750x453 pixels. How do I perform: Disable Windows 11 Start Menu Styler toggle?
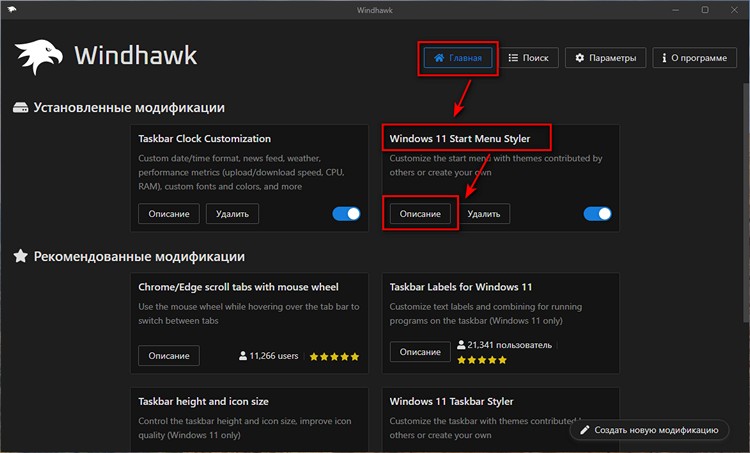(x=597, y=213)
